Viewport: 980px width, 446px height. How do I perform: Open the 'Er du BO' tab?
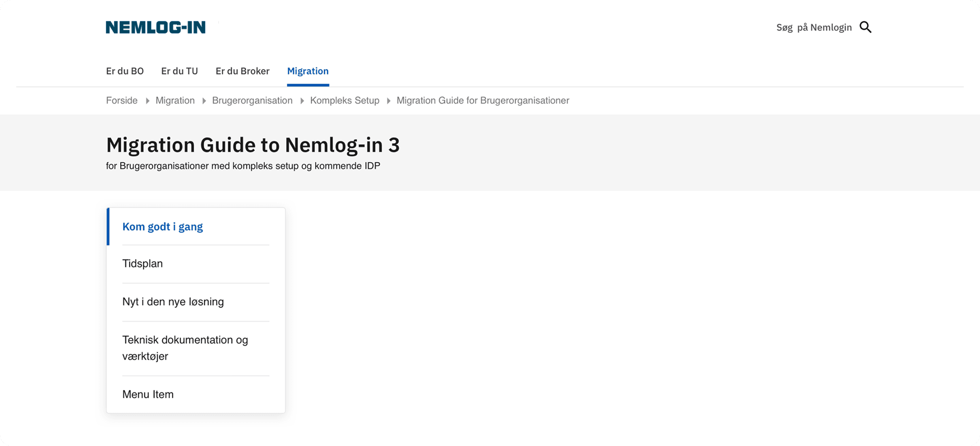click(125, 71)
